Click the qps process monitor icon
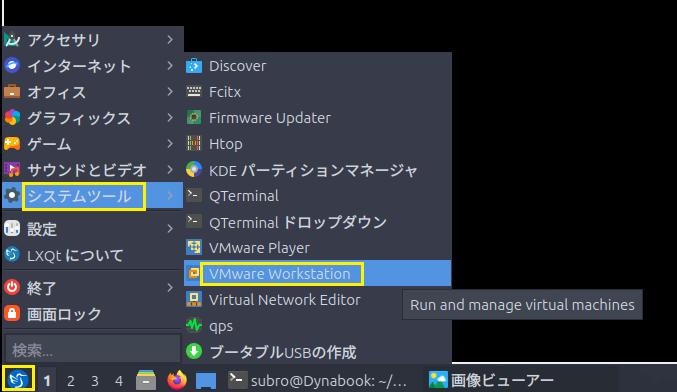The height and width of the screenshot is (392, 677). (194, 325)
